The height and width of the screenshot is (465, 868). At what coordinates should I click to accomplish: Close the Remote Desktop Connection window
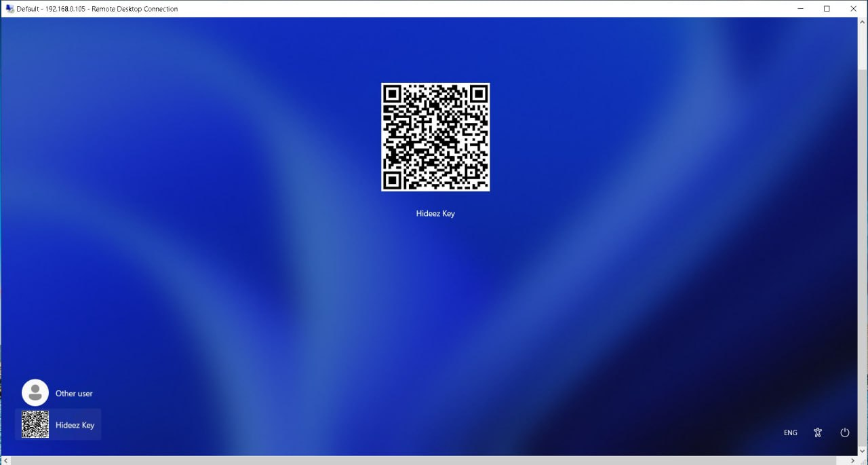pyautogui.click(x=853, y=9)
